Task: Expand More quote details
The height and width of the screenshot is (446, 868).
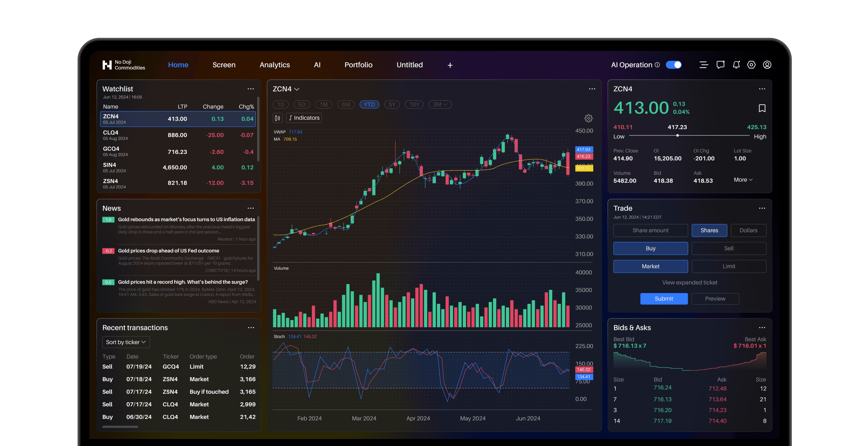Action: point(743,180)
